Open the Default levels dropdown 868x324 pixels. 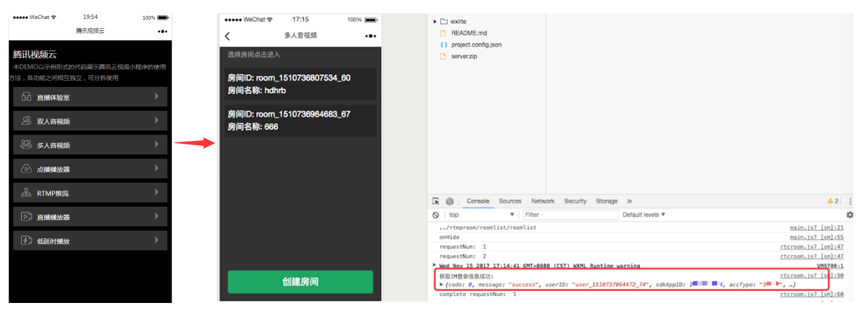click(x=644, y=215)
